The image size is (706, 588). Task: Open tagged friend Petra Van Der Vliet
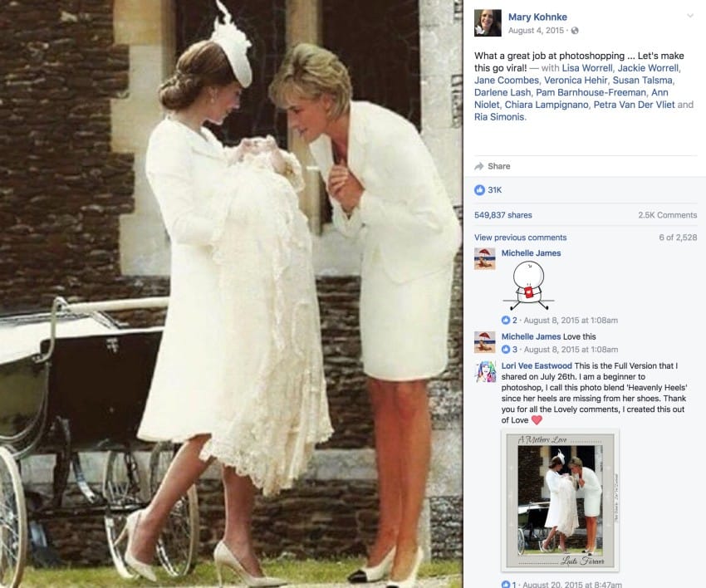point(634,105)
